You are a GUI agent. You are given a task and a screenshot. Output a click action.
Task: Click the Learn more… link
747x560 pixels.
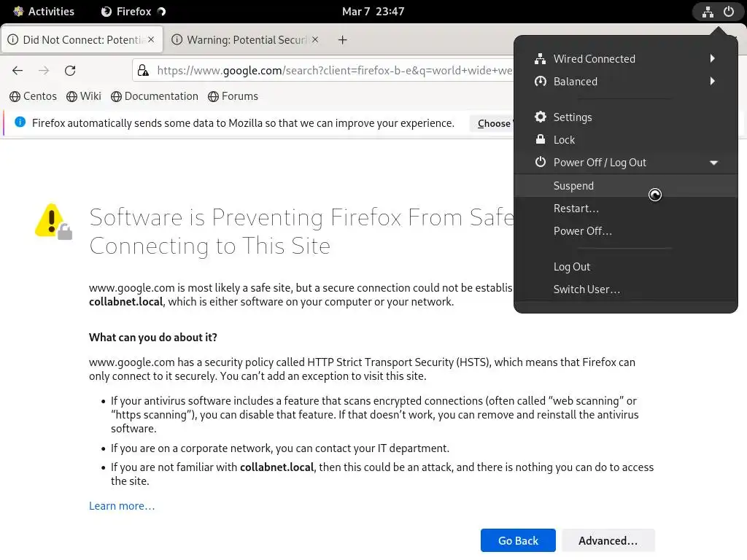click(x=122, y=506)
